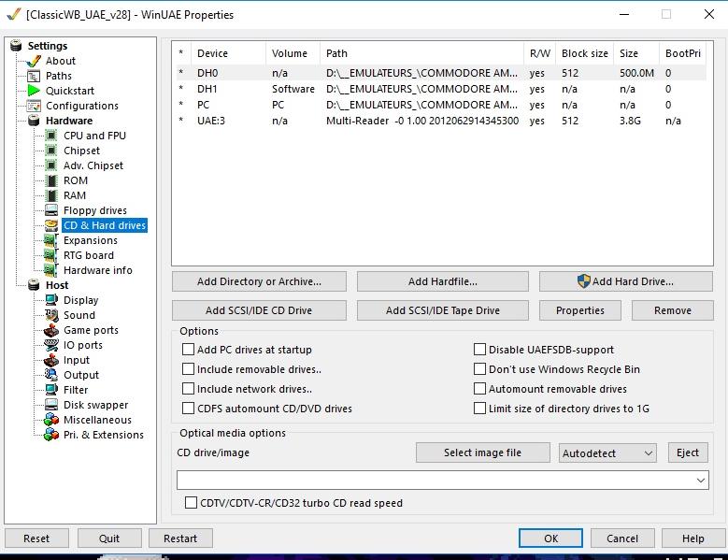The width and height of the screenshot is (728, 560).
Task: Open the Autodetect dropdown
Action: click(x=607, y=453)
